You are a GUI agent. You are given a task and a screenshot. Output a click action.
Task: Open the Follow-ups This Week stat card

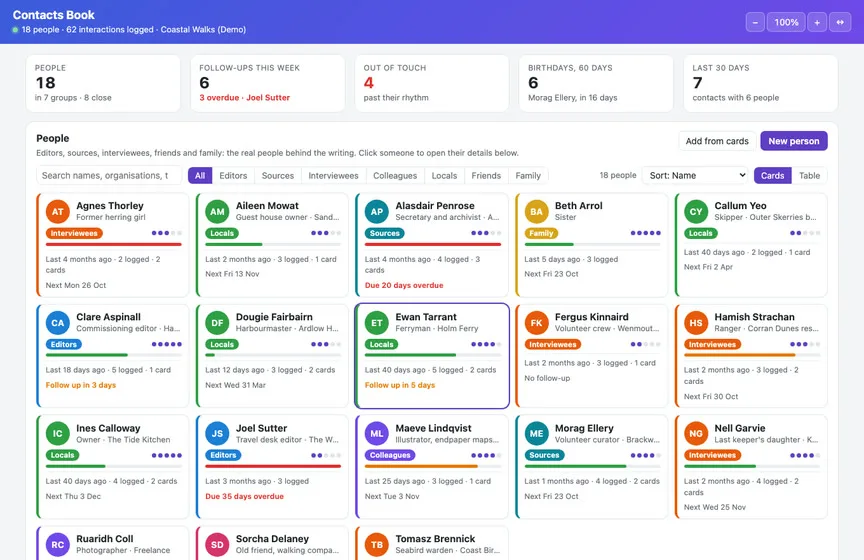click(x=268, y=83)
